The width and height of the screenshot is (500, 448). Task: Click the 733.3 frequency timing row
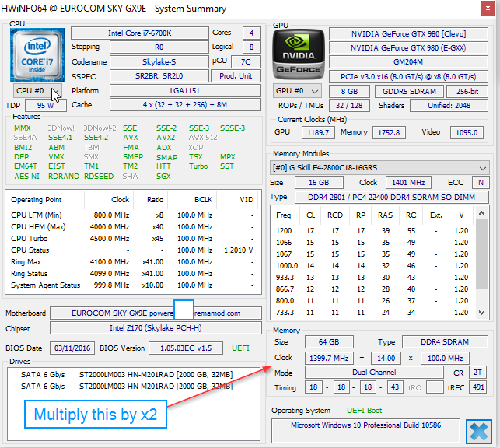pos(373,313)
